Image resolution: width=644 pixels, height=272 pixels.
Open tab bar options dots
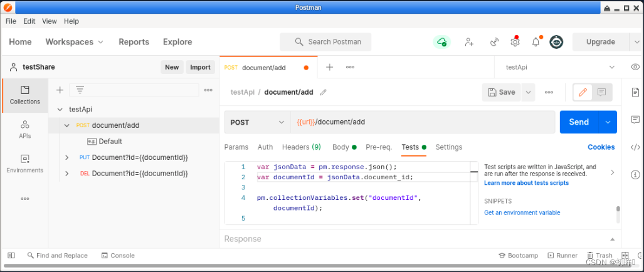click(x=350, y=67)
